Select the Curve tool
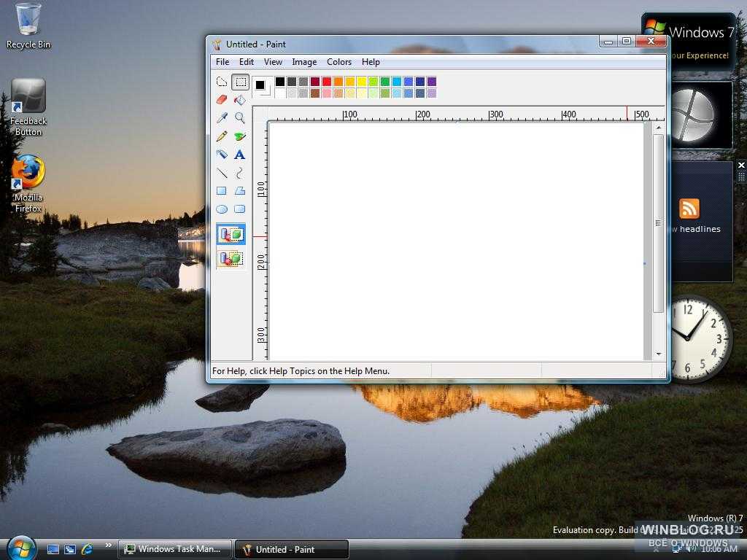 [240, 173]
